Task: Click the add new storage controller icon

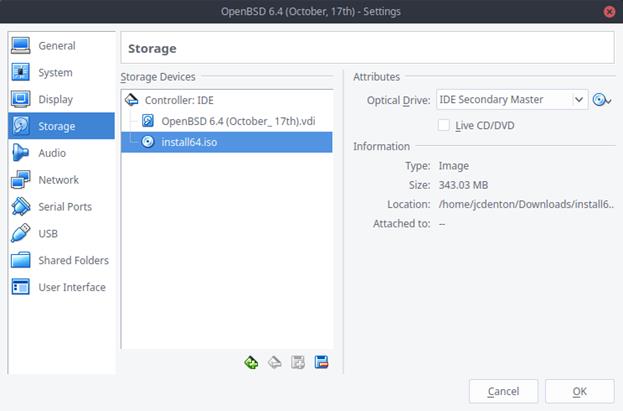Action: point(251,362)
